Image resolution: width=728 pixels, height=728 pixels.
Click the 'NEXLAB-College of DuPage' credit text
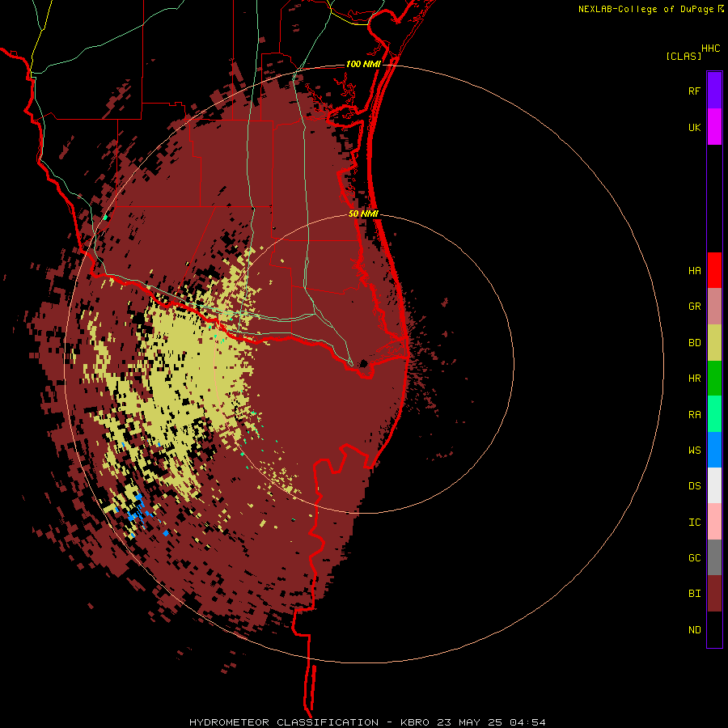point(645,9)
